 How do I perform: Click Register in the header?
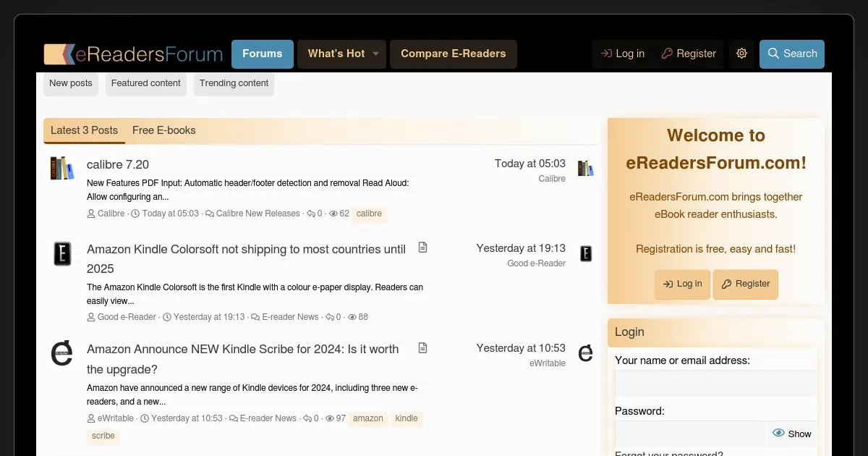(x=689, y=54)
